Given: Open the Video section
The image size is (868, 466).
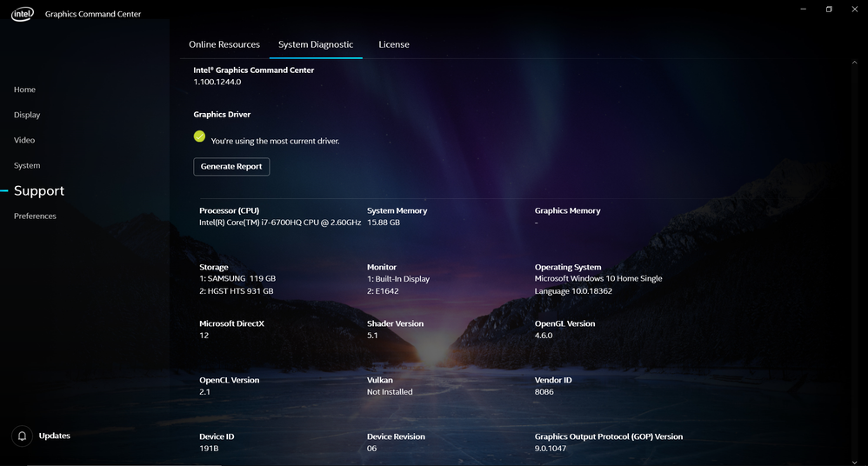Looking at the screenshot, I should pyautogui.click(x=24, y=140).
